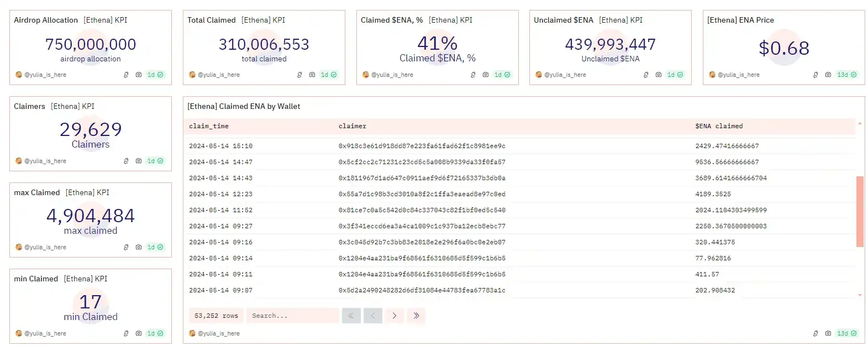The image size is (868, 346).
Task: Click query link icon on Unclaimed $ENA card
Action: (x=646, y=75)
